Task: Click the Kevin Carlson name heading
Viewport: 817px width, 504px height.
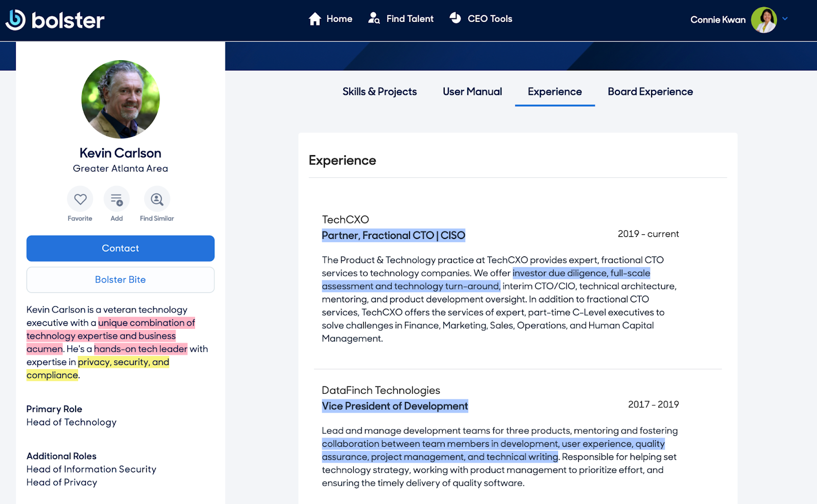Action: pyautogui.click(x=121, y=153)
